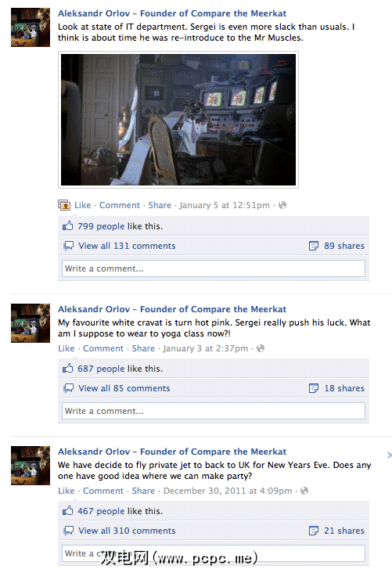Image resolution: width=392 pixels, height=576 pixels.
Task: Close the private jet post with the X
Action: pos(389,455)
